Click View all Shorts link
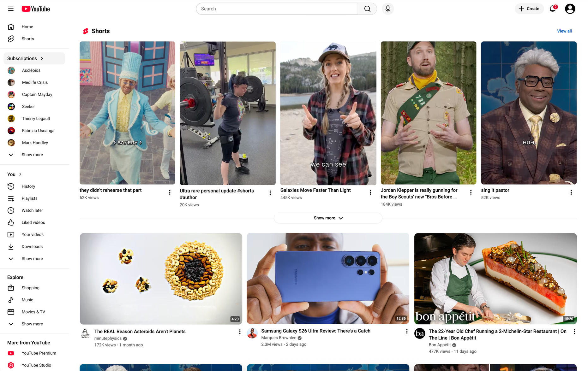Viewport: 588px width, 371px height. 564,31
